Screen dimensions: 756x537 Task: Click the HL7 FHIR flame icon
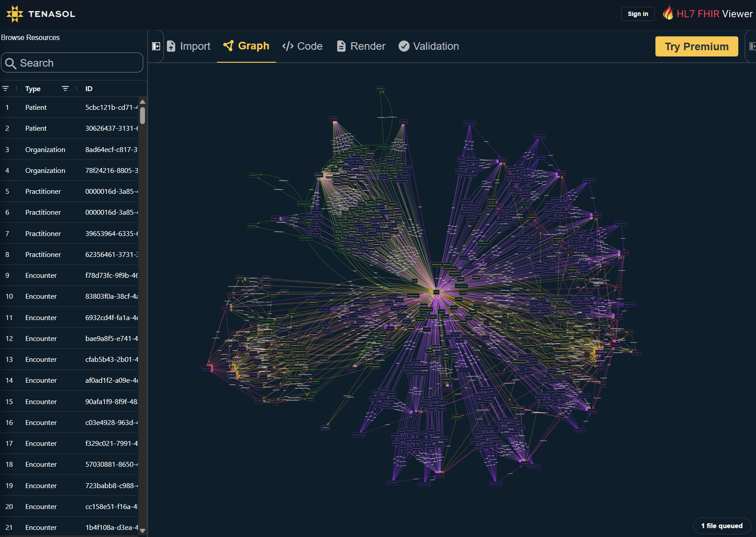pos(668,13)
